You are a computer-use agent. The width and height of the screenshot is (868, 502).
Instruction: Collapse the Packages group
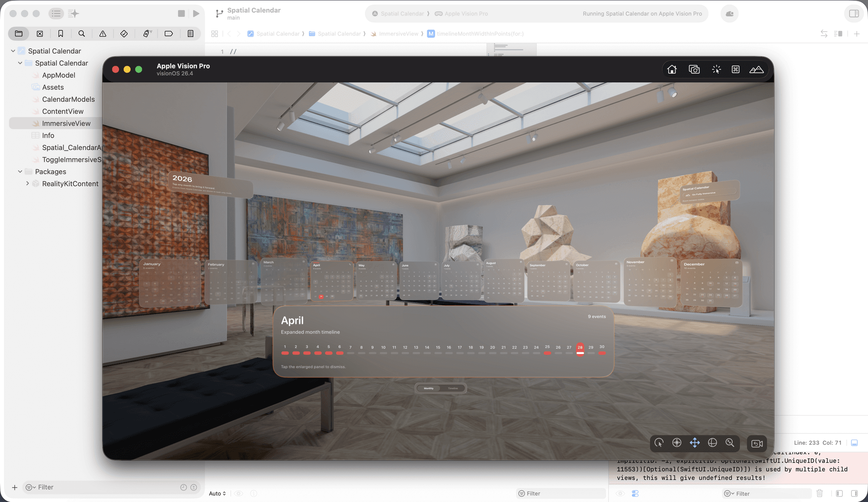[x=20, y=172]
